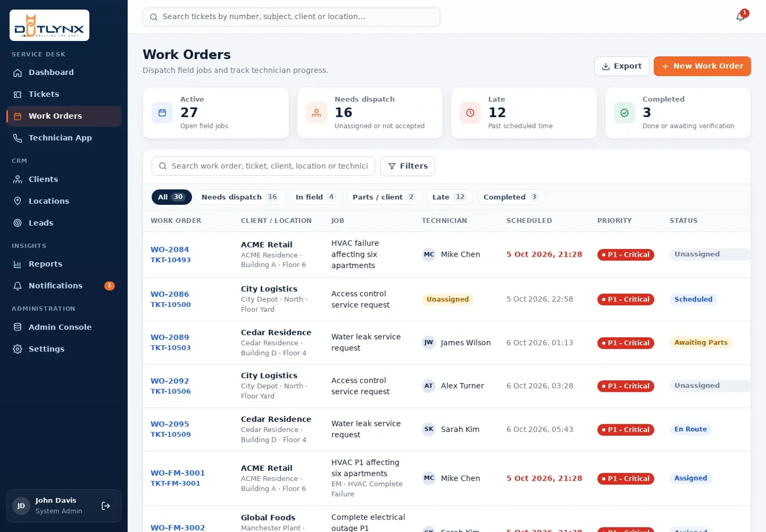The width and height of the screenshot is (766, 532).
Task: Switch to the Late tab
Action: tap(449, 197)
